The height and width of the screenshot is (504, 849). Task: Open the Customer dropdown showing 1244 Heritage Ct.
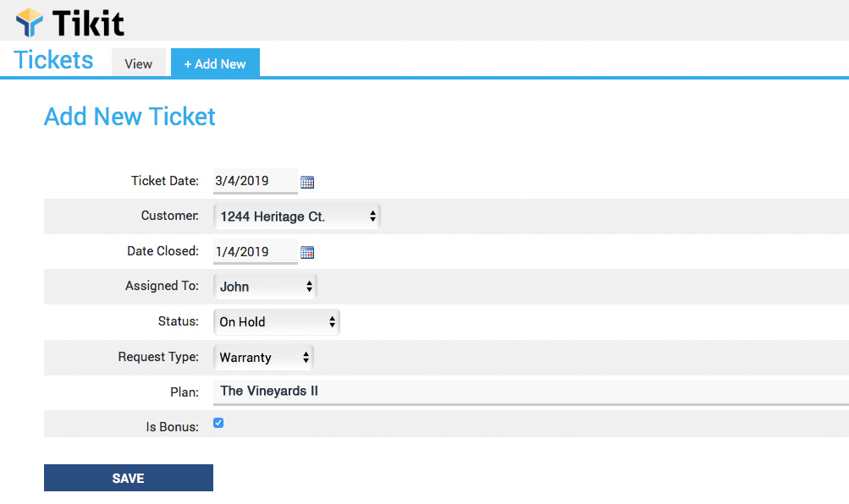296,216
